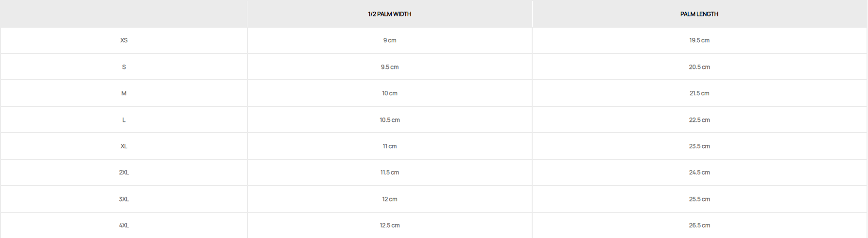The height and width of the screenshot is (238, 868).
Task: Click the 10.5 cm palm width cell
Action: coord(389,120)
